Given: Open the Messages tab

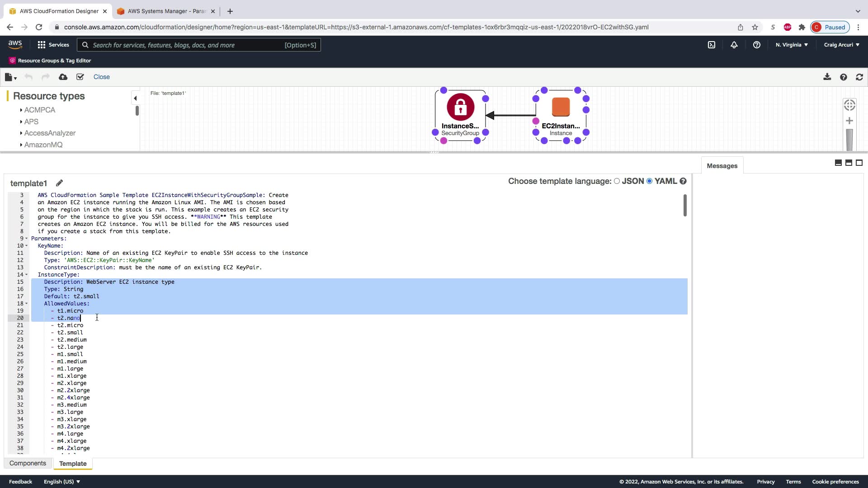Looking at the screenshot, I should [x=722, y=166].
